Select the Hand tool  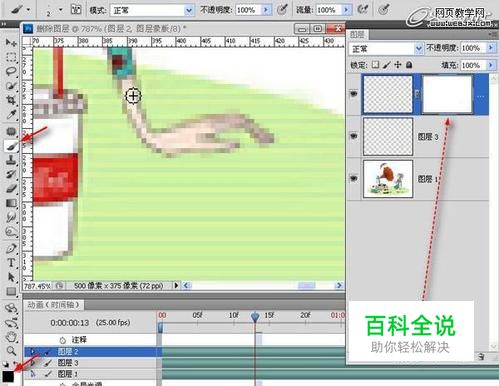pos(11,337)
